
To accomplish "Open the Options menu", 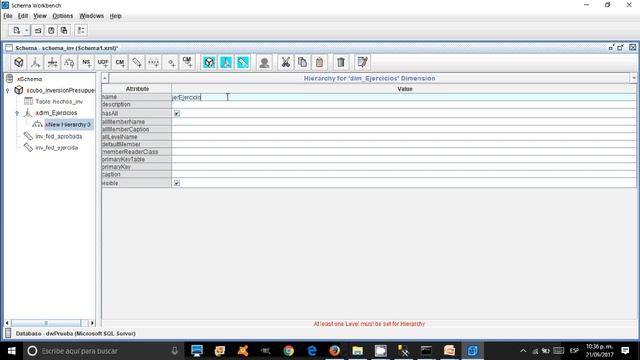I will 62,16.
